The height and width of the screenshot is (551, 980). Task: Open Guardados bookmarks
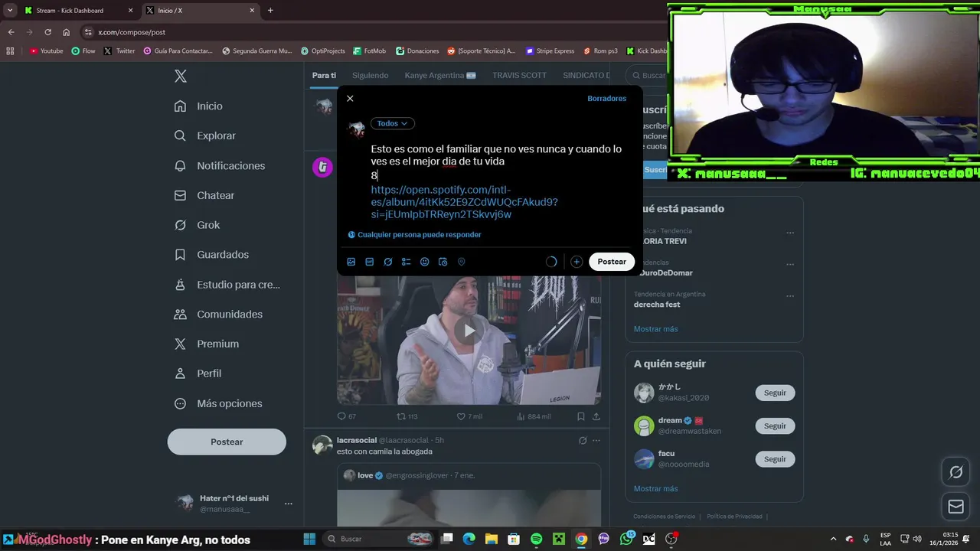(x=212, y=255)
